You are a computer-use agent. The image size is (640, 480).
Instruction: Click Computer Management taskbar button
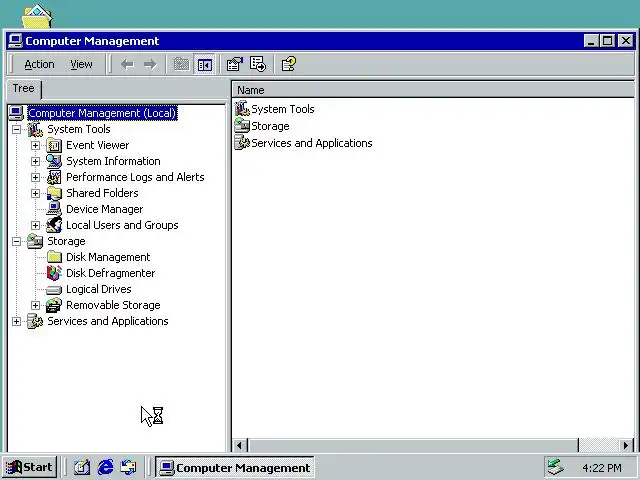[x=235, y=467]
